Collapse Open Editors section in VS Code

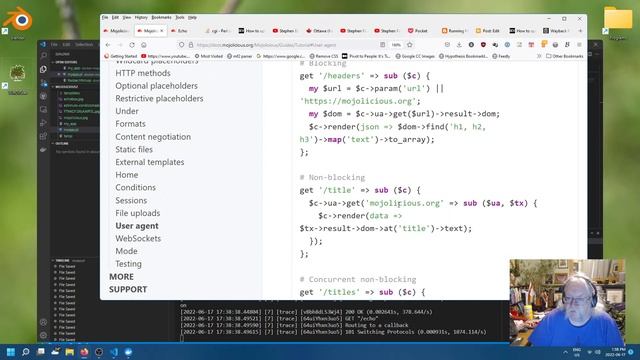tap(66, 62)
